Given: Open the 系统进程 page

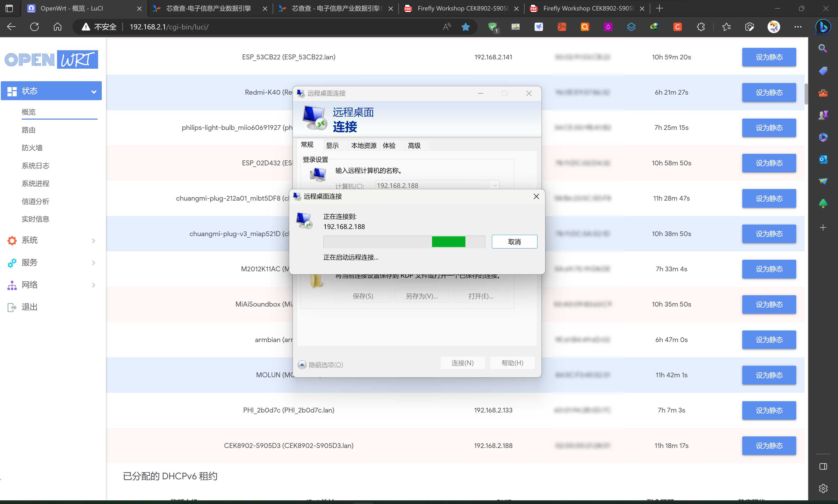Looking at the screenshot, I should pos(35,184).
